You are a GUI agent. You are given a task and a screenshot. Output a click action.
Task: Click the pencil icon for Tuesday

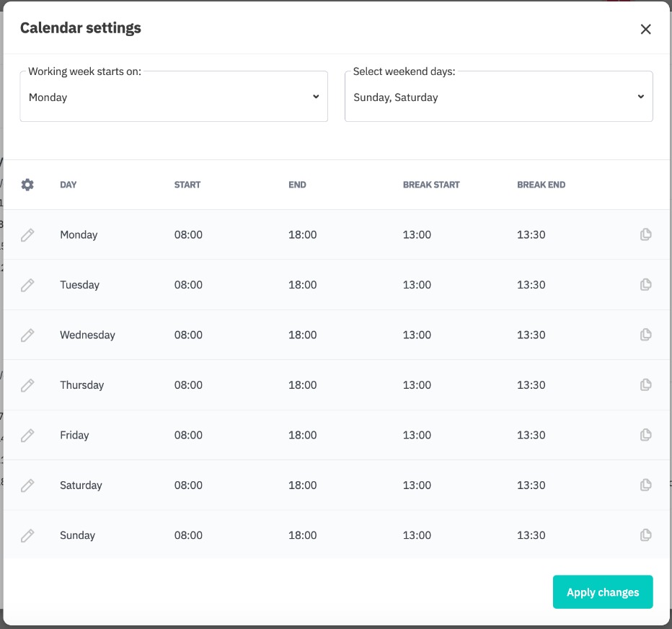[27, 285]
